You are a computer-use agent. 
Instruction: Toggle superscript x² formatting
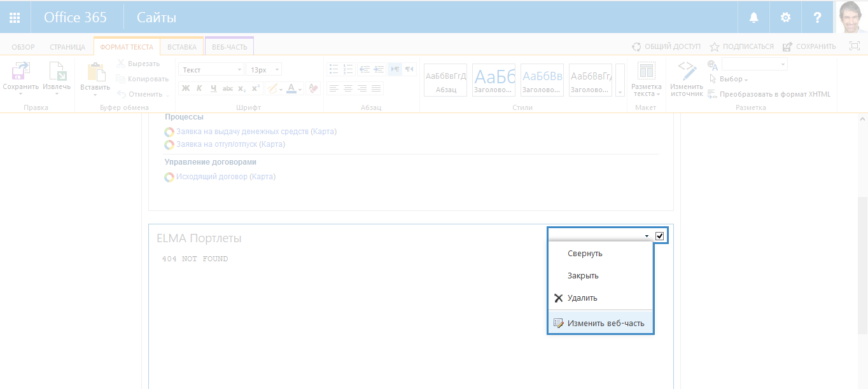pos(255,88)
